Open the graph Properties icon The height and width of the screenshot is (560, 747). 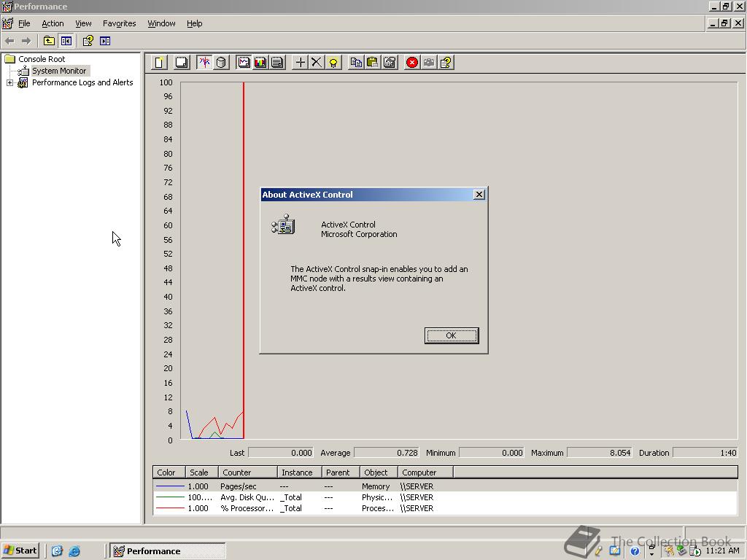pos(390,63)
